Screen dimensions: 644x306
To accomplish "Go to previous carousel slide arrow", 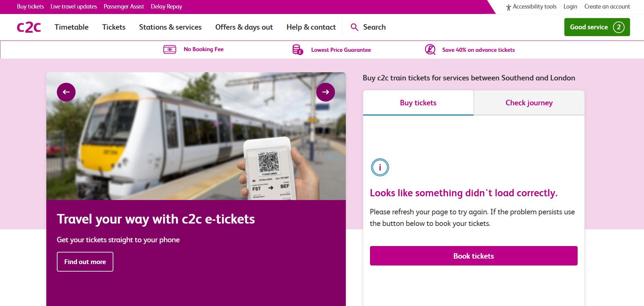I will 66,92.
